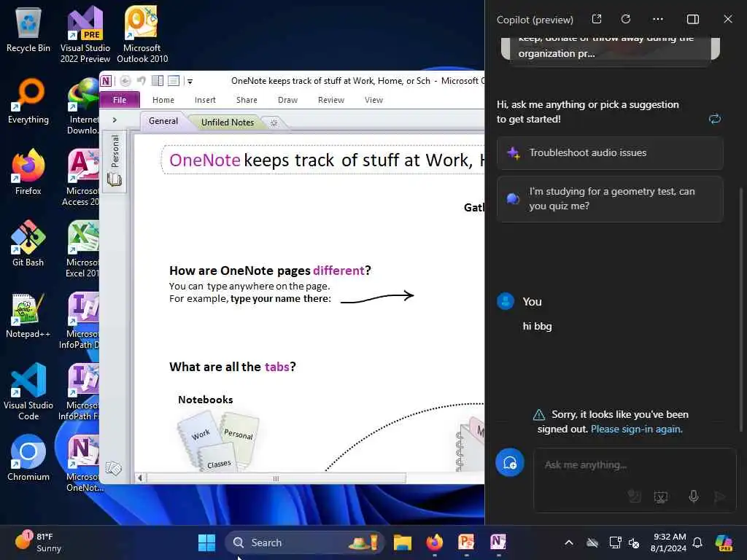The width and height of the screenshot is (747, 560).
Task: Click the OneNote page title text
Action: pyautogui.click(x=326, y=160)
